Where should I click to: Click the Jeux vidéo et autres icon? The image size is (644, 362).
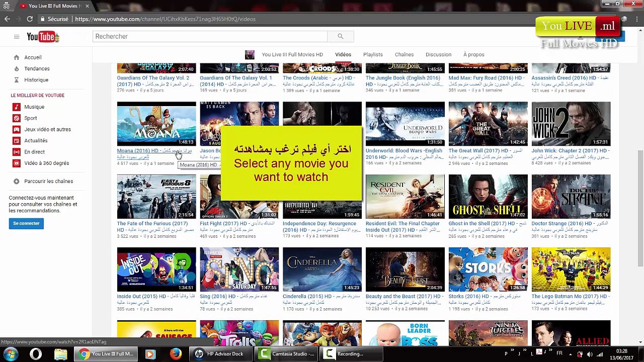(x=17, y=129)
